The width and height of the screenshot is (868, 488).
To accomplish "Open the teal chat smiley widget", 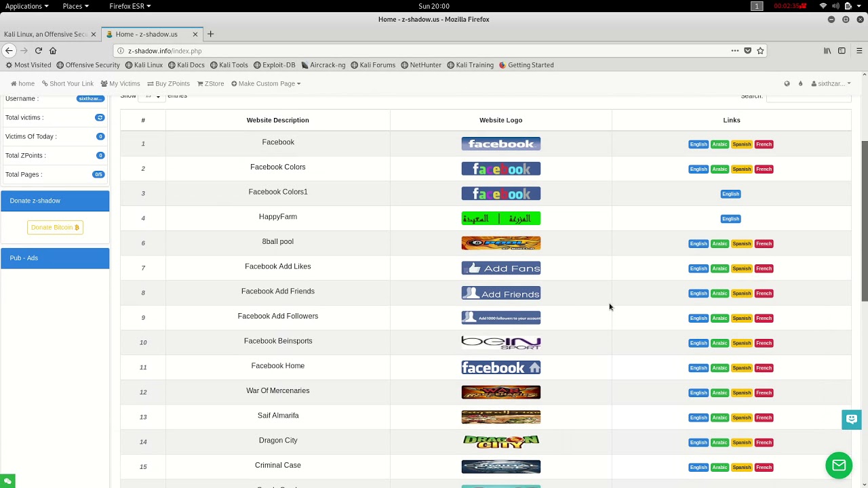I will tap(851, 420).
